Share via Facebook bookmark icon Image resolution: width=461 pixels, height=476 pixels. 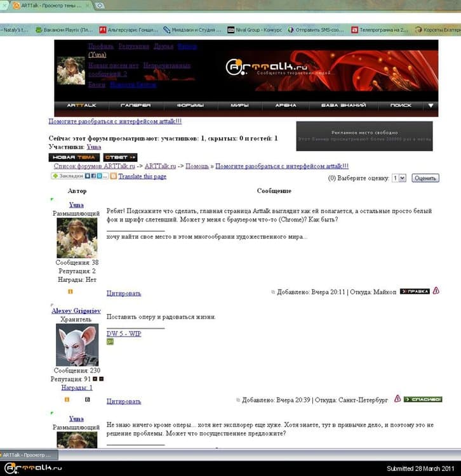pos(93,176)
